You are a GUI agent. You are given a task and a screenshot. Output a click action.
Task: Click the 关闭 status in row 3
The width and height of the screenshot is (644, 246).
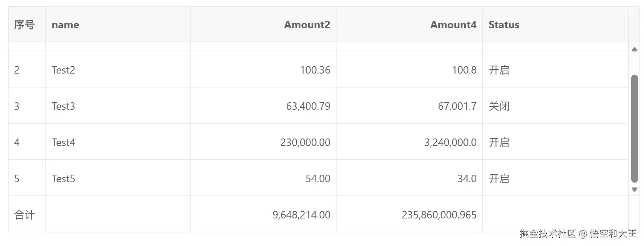click(499, 106)
